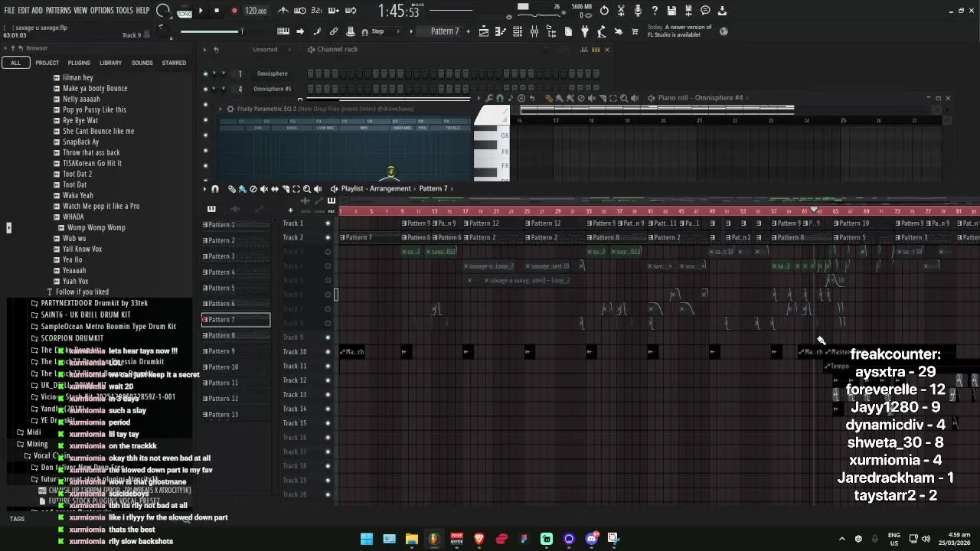The width and height of the screenshot is (980, 551).
Task: Select 'Watch Me pop it like a Pro' sample
Action: 101,206
